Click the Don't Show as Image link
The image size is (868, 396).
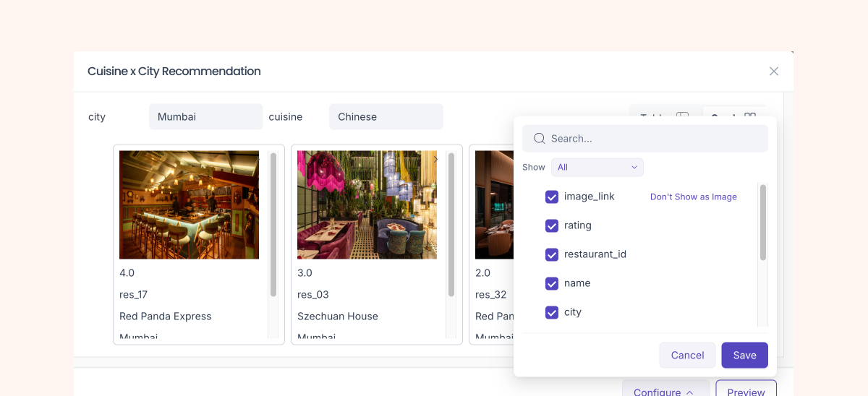pyautogui.click(x=693, y=197)
